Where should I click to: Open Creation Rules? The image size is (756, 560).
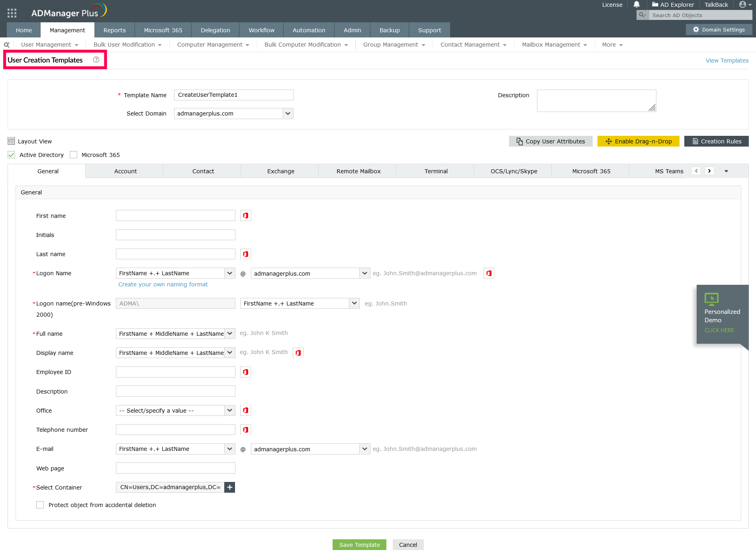716,141
